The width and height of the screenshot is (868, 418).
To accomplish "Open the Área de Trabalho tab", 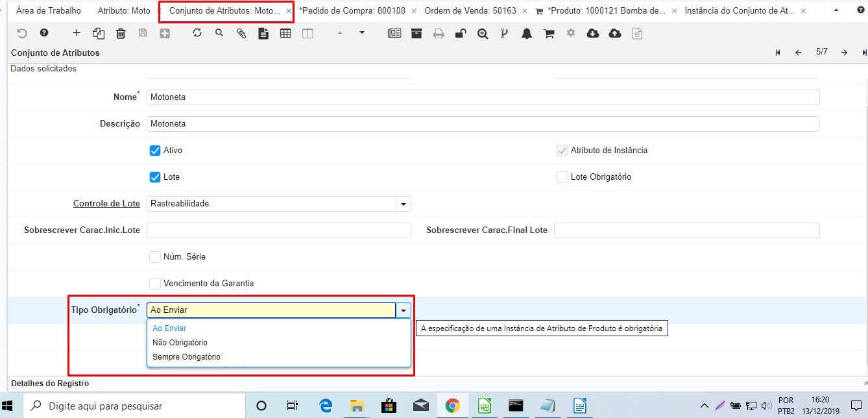I will pos(49,11).
